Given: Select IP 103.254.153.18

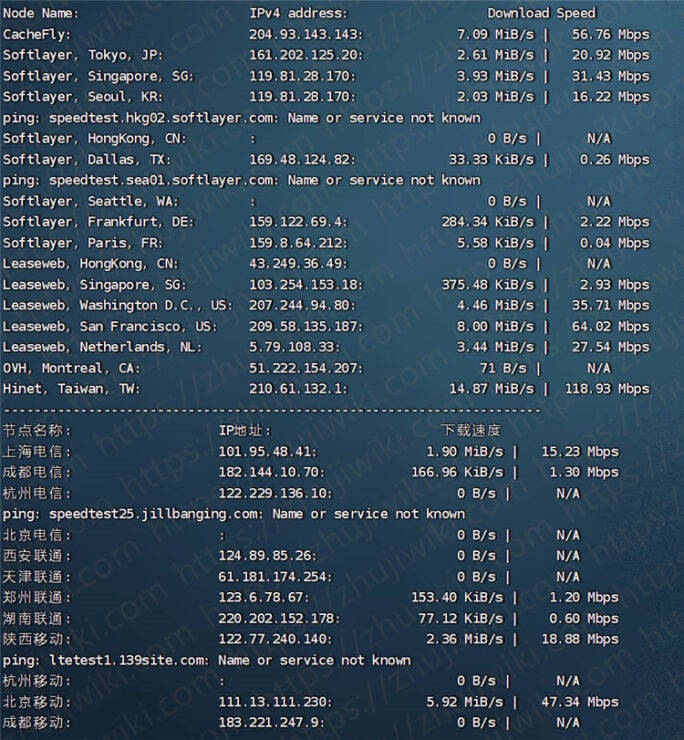Looking at the screenshot, I should (x=306, y=285).
